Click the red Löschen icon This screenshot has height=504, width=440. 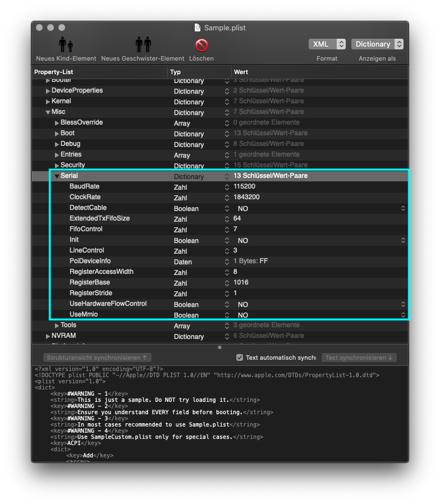coord(201,45)
